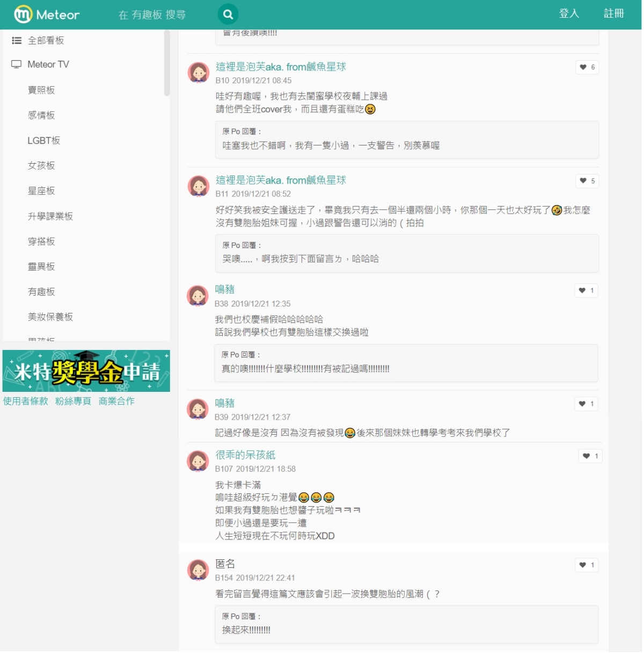The height and width of the screenshot is (657, 644).
Task: Click the heart on comment B38
Action: pyautogui.click(x=586, y=290)
